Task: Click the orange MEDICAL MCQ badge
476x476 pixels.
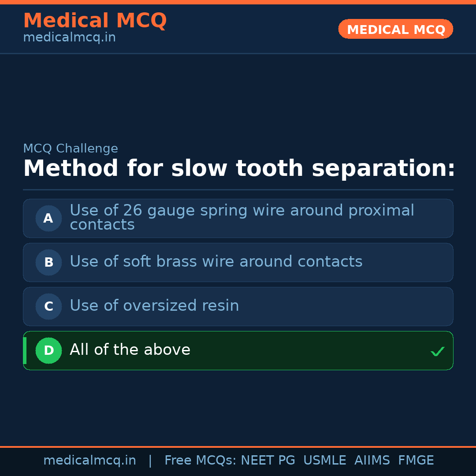Action: point(396,29)
